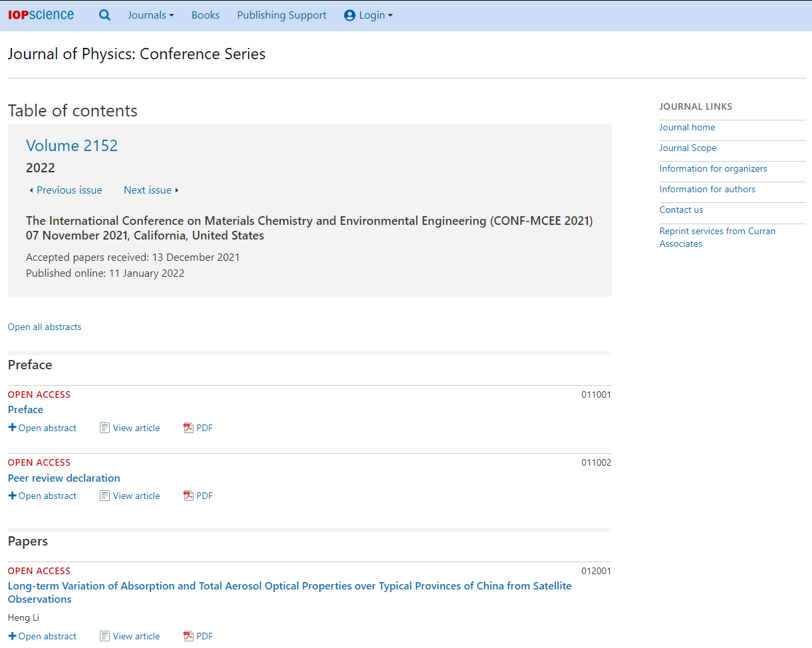Click the PDF icon for Preface
This screenshot has width=812, height=648.
tap(188, 428)
